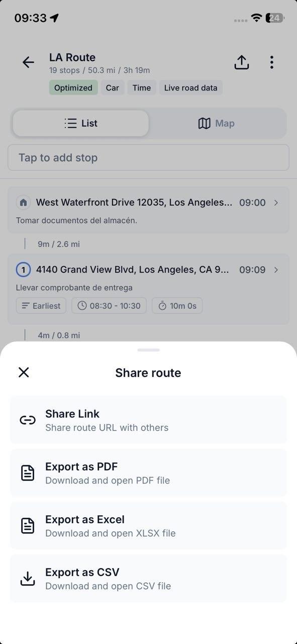
Task: Tap the back arrow to leave LA Route
Action: click(x=28, y=62)
